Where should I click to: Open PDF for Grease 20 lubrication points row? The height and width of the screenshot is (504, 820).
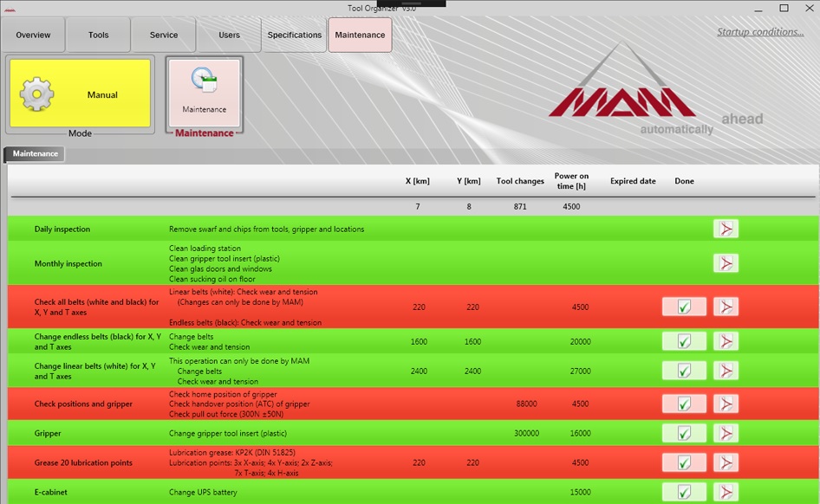[726, 462]
